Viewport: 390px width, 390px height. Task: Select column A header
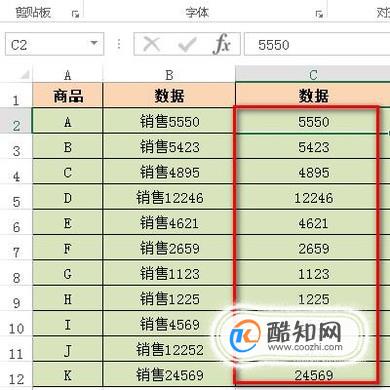pyautogui.click(x=68, y=74)
